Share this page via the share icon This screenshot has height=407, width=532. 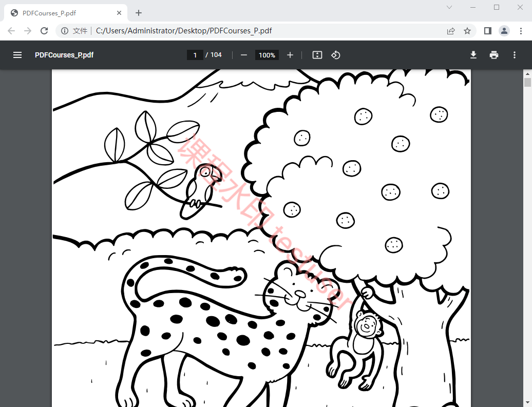point(451,31)
